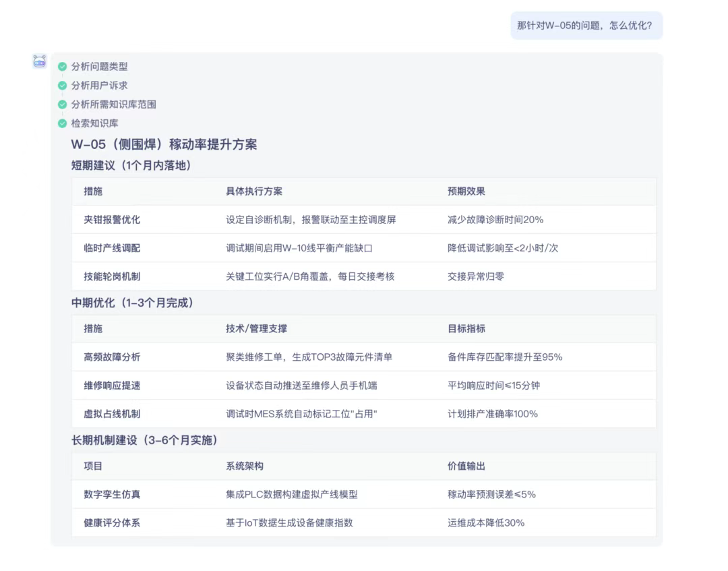Click cell 基于IoT数据生成设备健康指数
Screen dimensions: 728x571
click(289, 523)
